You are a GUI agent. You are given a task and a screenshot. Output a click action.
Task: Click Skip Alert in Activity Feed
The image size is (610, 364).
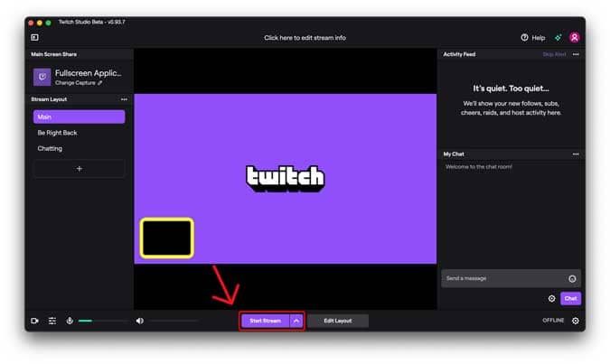click(x=554, y=54)
